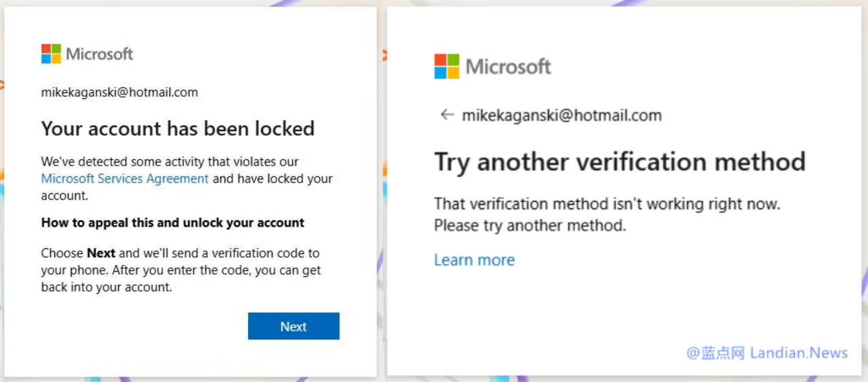Click the Microsoft four-square logo in the verification dialog
Screen dimensions: 868x382
pos(447,66)
